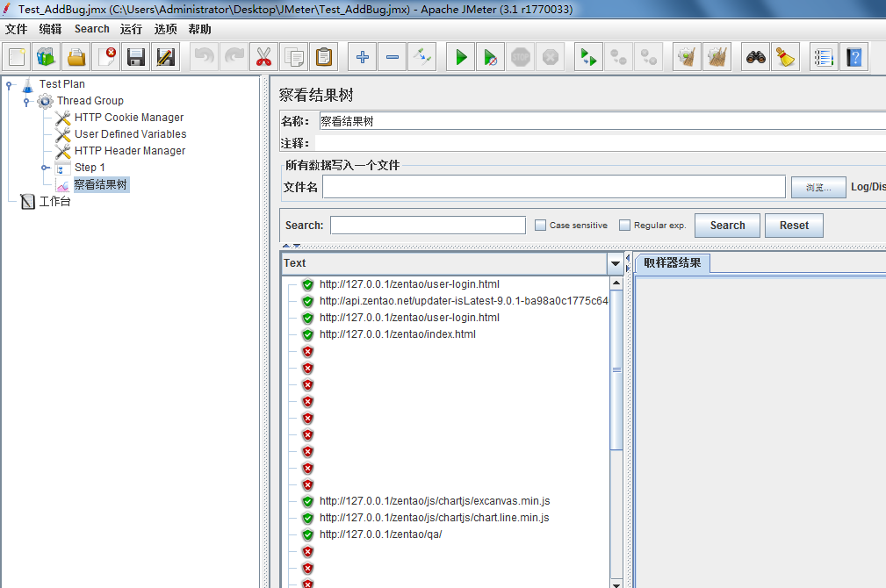
Task: Click the results list scrollbar up arrow
Action: (616, 283)
